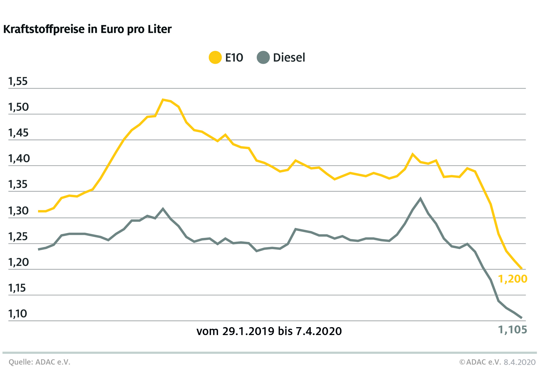543x392 pixels.
Task: Select the Diesel legend label text
Action: [x=289, y=58]
